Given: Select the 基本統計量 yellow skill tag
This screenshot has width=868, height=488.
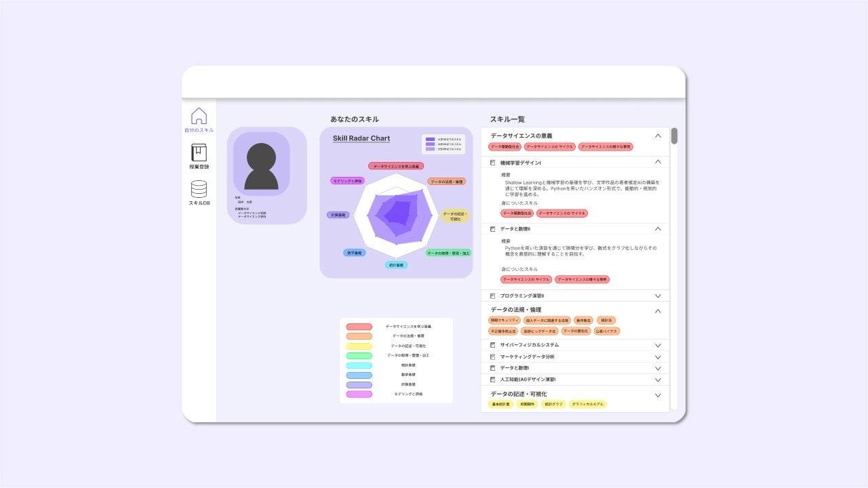Looking at the screenshot, I should pyautogui.click(x=500, y=404).
